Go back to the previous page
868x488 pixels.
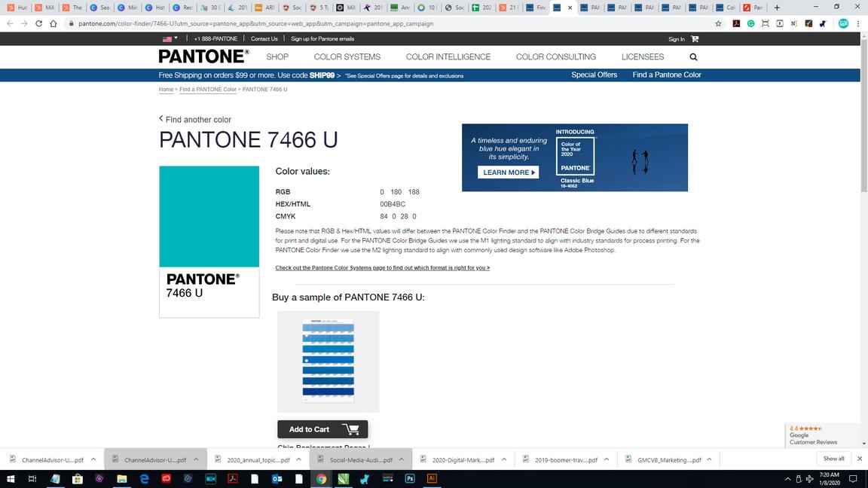pos(10,23)
